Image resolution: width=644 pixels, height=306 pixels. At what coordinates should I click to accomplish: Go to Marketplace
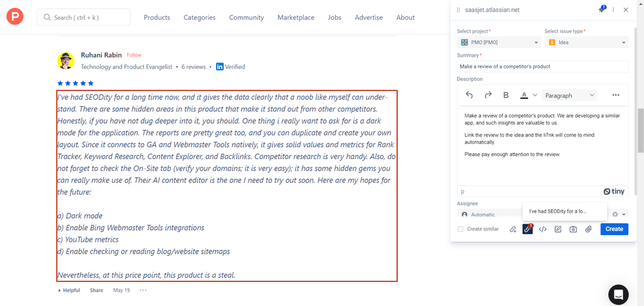click(296, 17)
